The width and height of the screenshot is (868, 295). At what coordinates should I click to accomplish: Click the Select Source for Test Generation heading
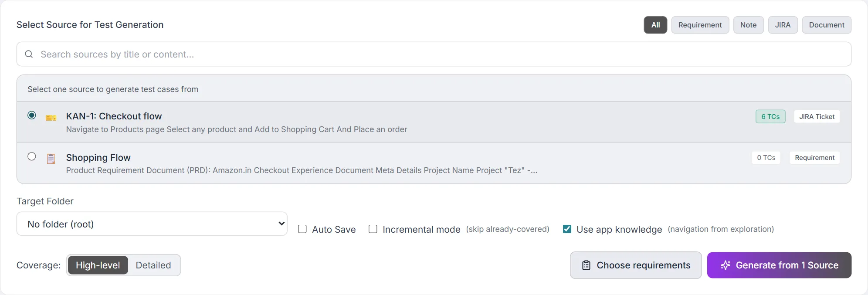(x=90, y=25)
